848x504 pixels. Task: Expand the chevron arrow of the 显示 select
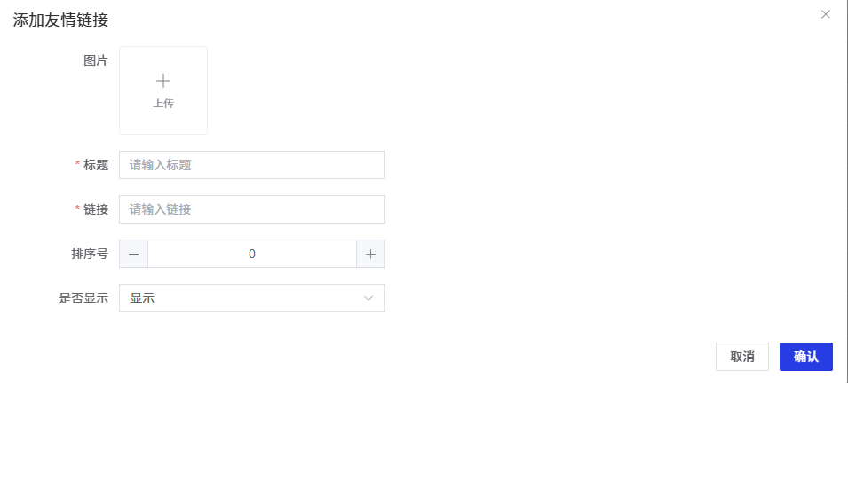click(x=369, y=298)
